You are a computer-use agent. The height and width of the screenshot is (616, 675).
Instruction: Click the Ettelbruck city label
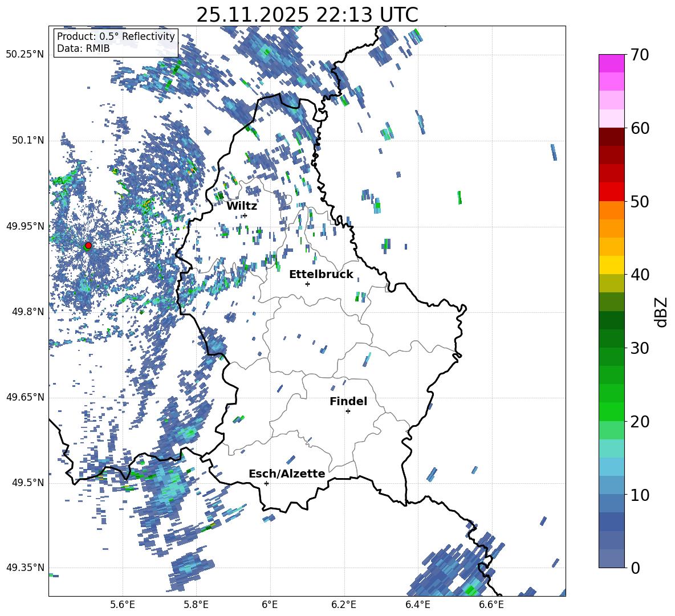321,275
